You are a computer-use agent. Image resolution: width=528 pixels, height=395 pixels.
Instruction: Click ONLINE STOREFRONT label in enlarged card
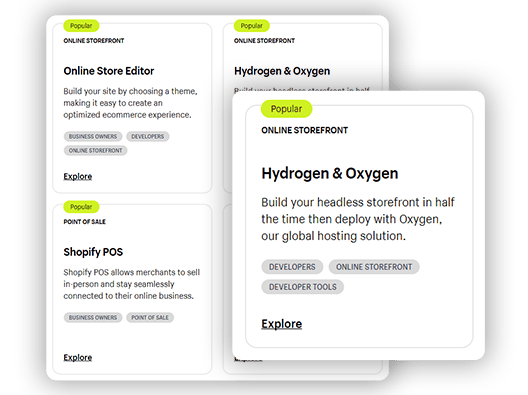click(x=304, y=130)
